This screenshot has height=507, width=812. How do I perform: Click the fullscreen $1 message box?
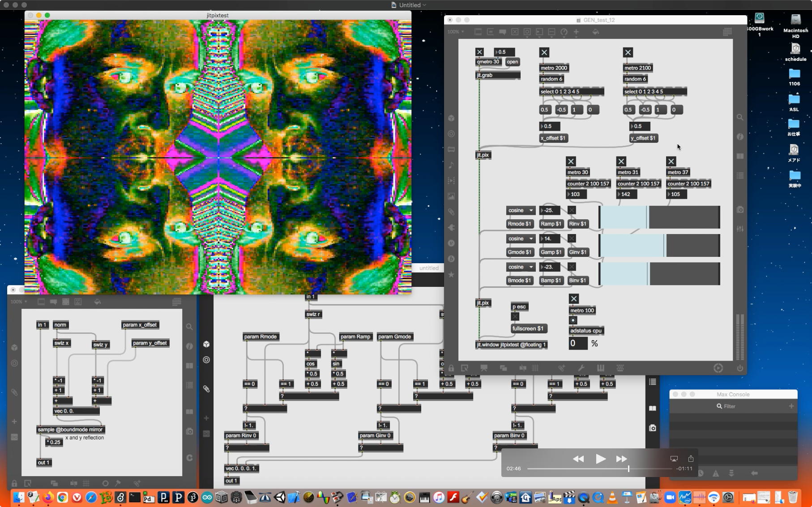[x=528, y=328]
